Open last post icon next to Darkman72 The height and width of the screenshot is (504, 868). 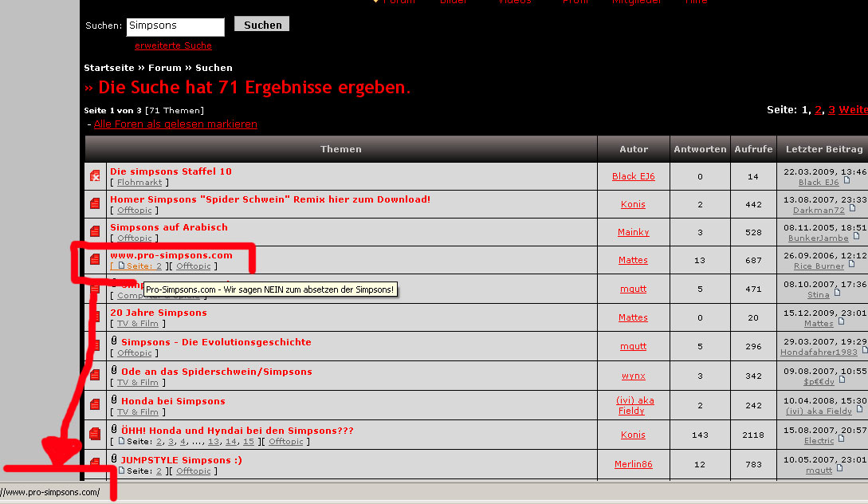pyautogui.click(x=853, y=208)
